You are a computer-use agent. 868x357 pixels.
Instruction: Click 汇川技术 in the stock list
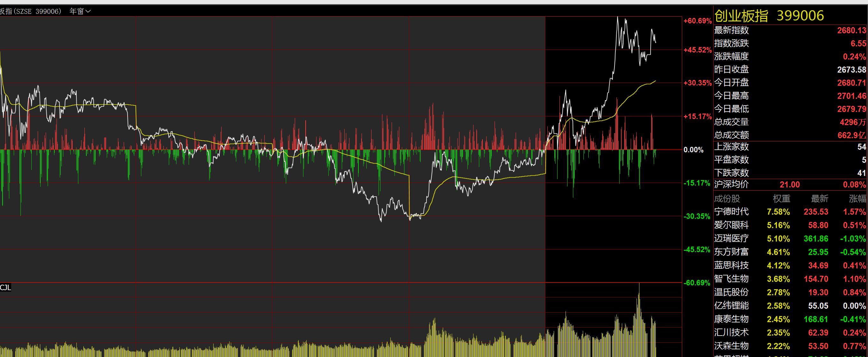click(731, 332)
